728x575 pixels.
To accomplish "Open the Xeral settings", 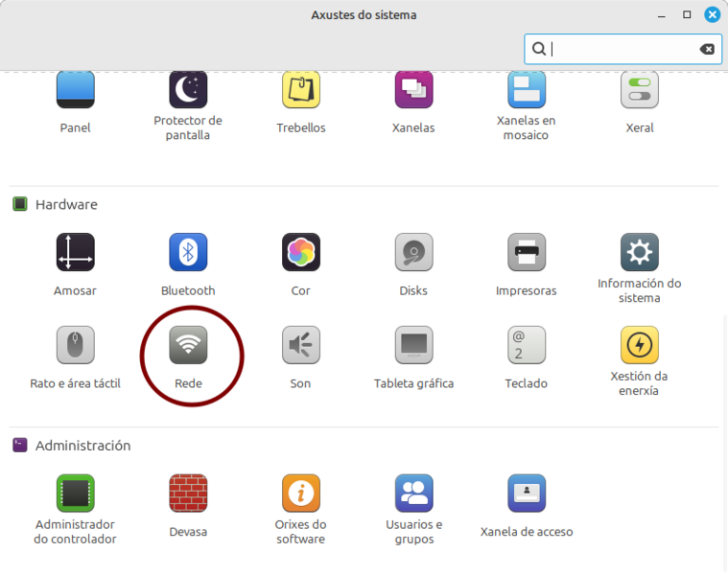I will pyautogui.click(x=640, y=103).
